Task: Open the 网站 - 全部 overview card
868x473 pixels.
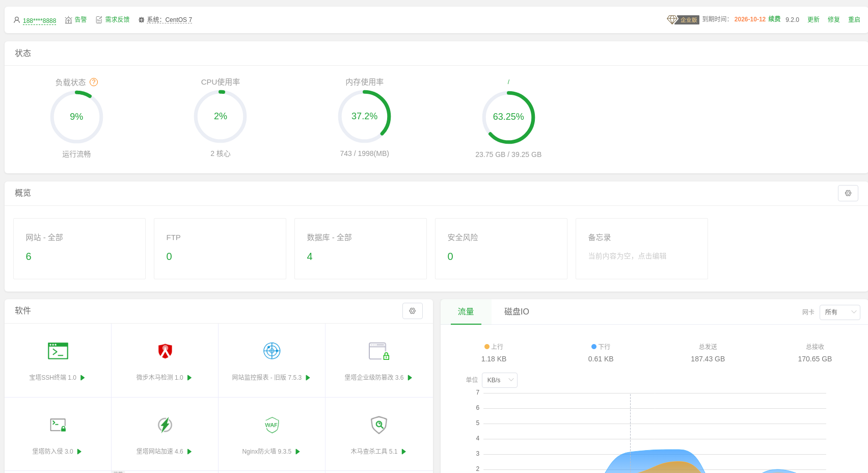Action: 79,249
